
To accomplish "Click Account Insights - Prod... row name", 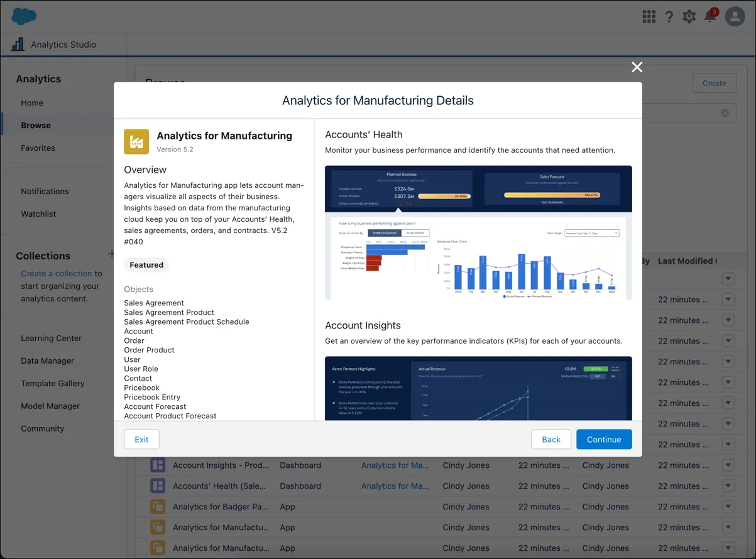I will (221, 465).
